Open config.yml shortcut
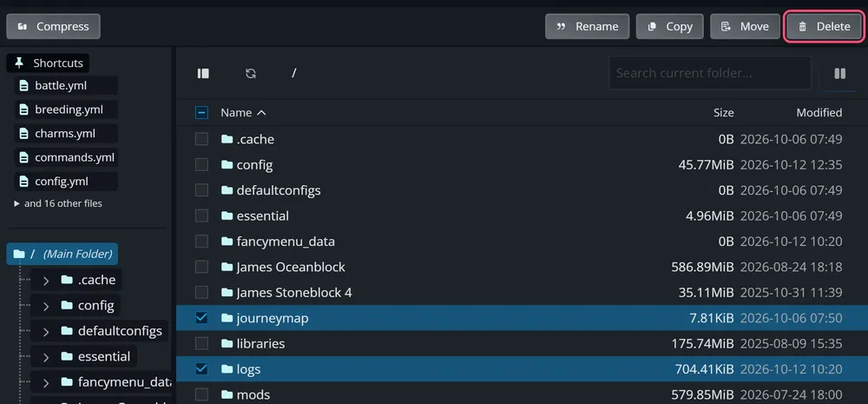This screenshot has height=404, width=868. [66, 182]
